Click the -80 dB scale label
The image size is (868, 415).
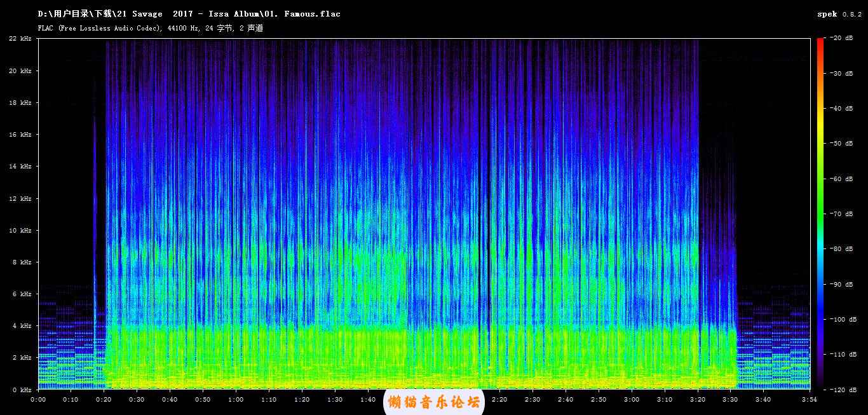[x=843, y=248]
